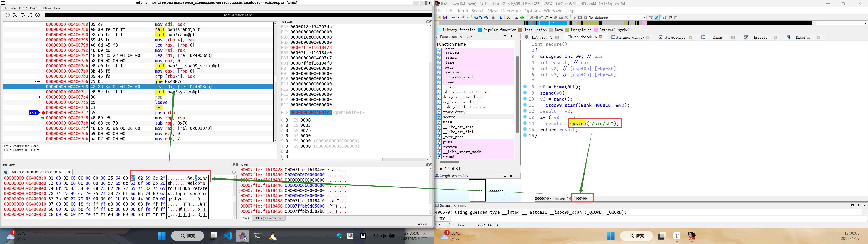Select the Stack tab in edb
868x244 pixels.
click(246, 218)
